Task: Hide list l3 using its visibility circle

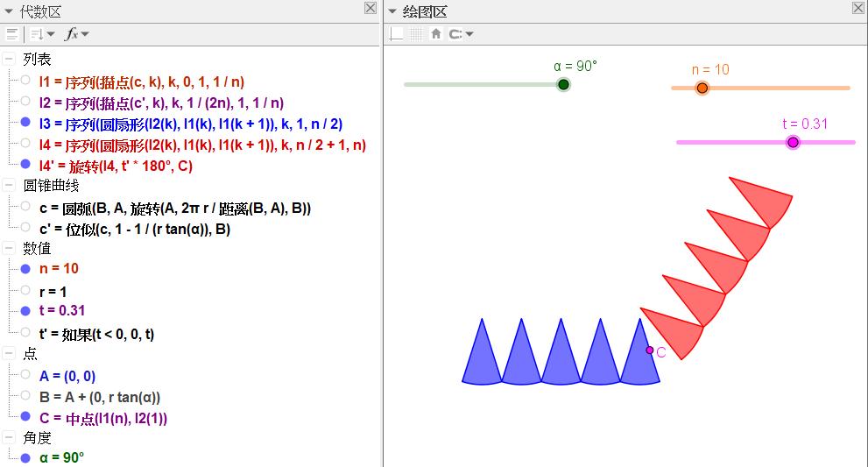Action: [x=25, y=123]
